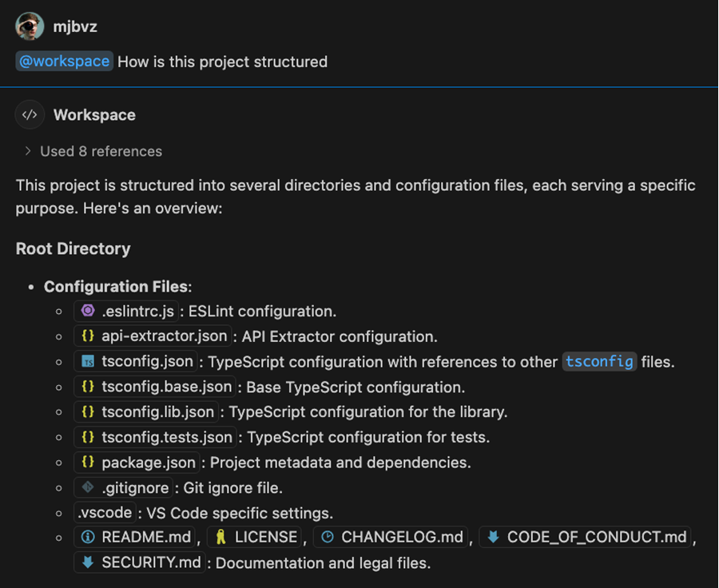Open the tsconfig inline code reference
The width and height of the screenshot is (719, 588).
(599, 362)
